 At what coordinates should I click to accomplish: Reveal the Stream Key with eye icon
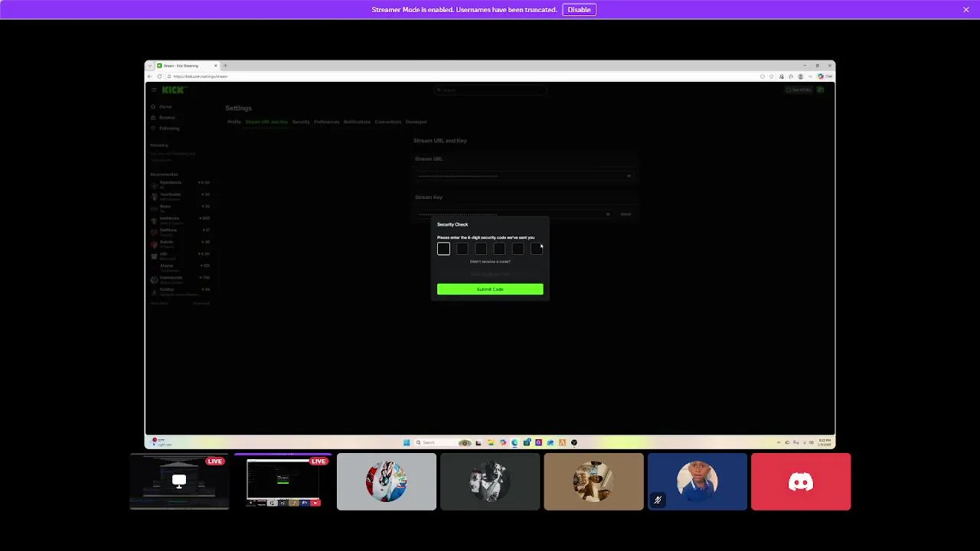[609, 214]
